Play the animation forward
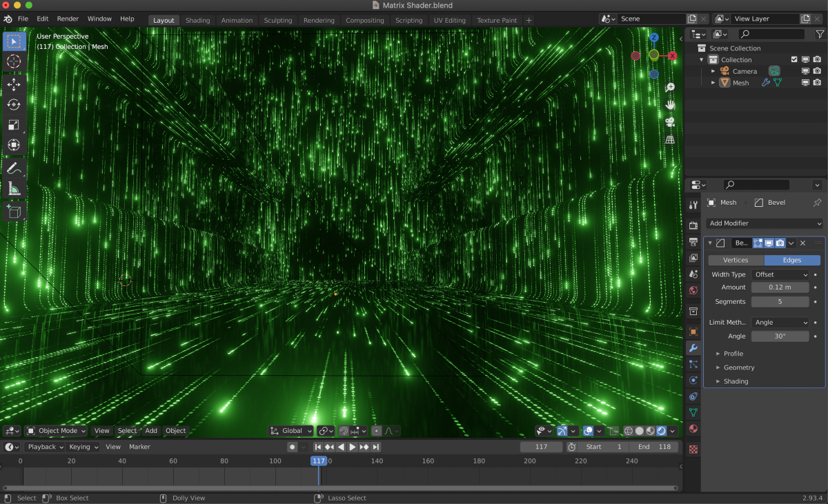The height and width of the screenshot is (504, 828). coord(353,447)
